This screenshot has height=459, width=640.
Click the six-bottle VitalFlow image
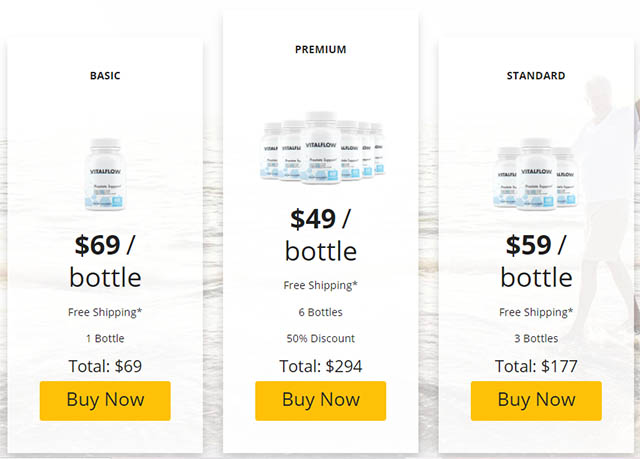(x=322, y=148)
